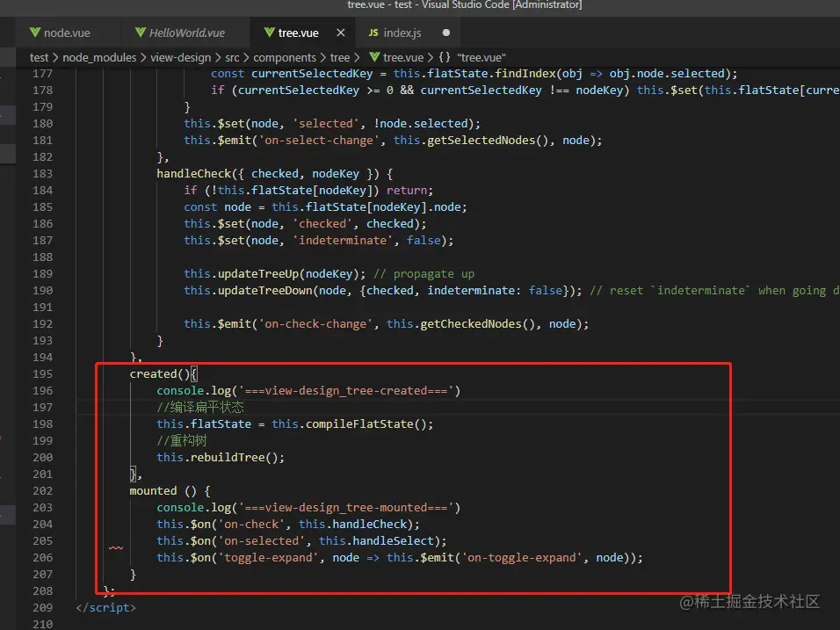This screenshot has width=840, height=630.
Task: Click comment '//重构树'
Action: [182, 441]
